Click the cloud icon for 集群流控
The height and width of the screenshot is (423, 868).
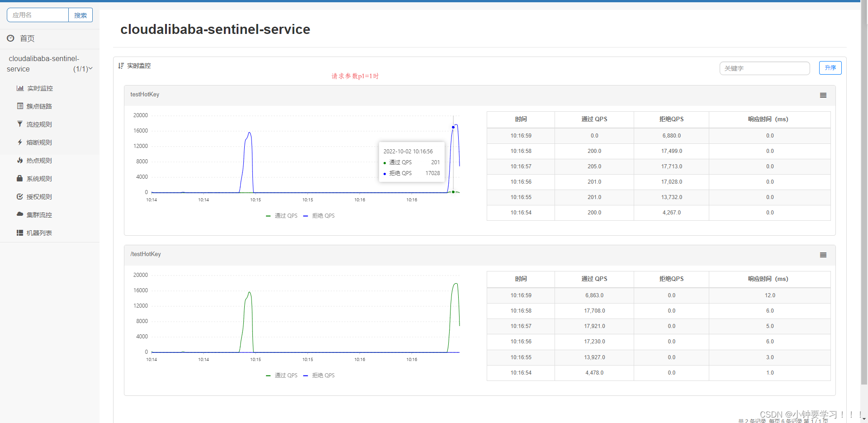tap(20, 214)
